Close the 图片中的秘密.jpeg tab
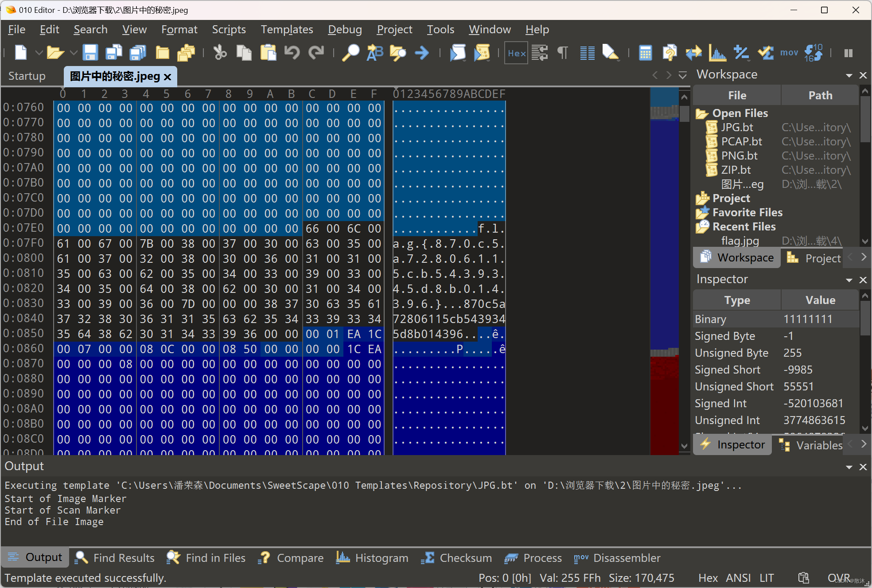The width and height of the screenshot is (872, 588). 167,77
